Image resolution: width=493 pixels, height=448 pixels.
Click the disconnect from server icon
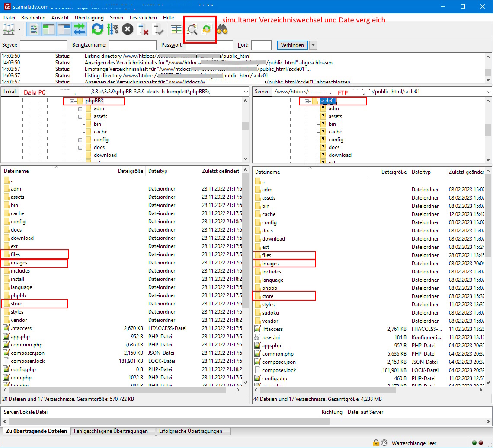tap(143, 29)
